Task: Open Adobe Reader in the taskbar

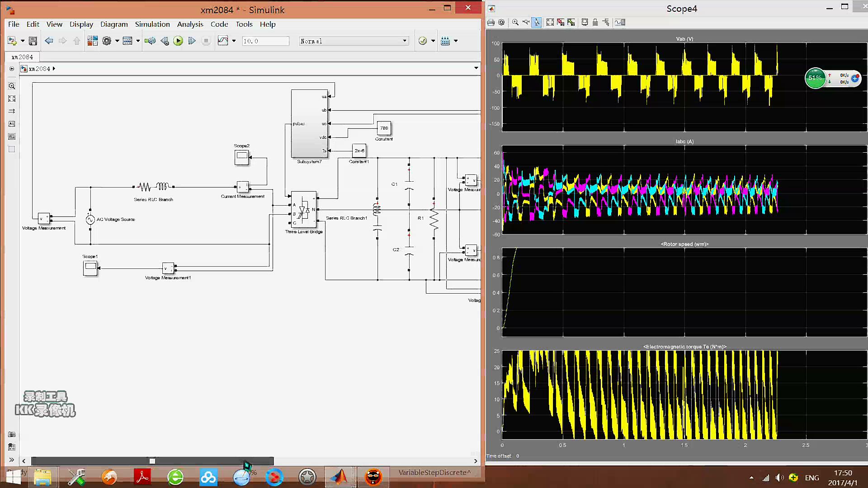Action: 142,477
